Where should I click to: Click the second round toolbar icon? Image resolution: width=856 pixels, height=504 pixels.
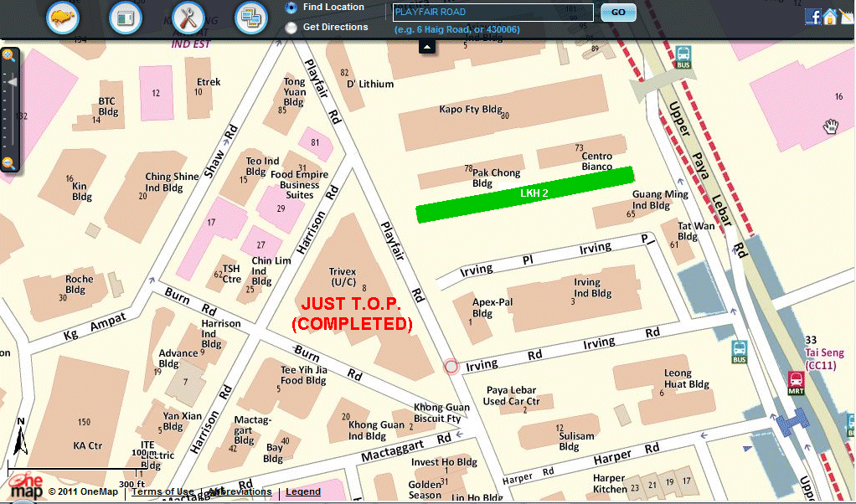pyautogui.click(x=126, y=17)
